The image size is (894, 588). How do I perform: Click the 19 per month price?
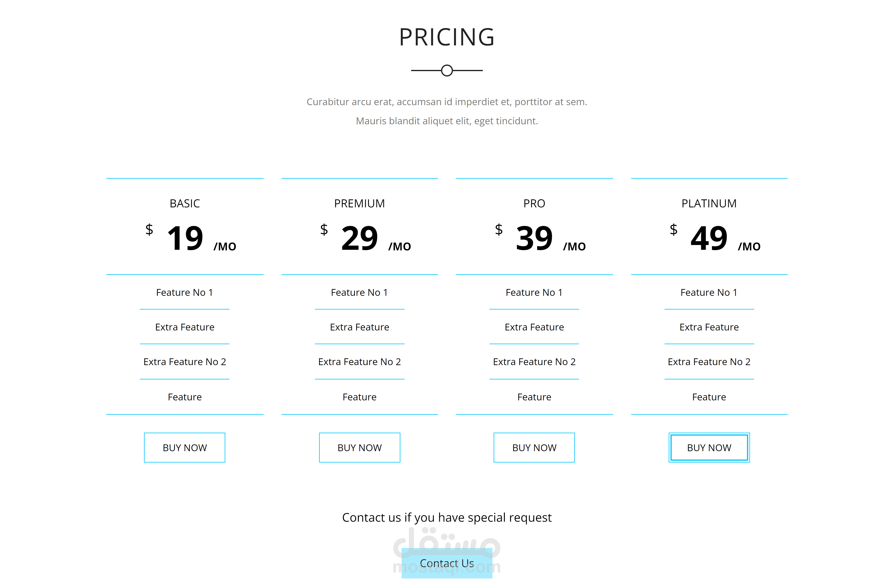point(185,238)
